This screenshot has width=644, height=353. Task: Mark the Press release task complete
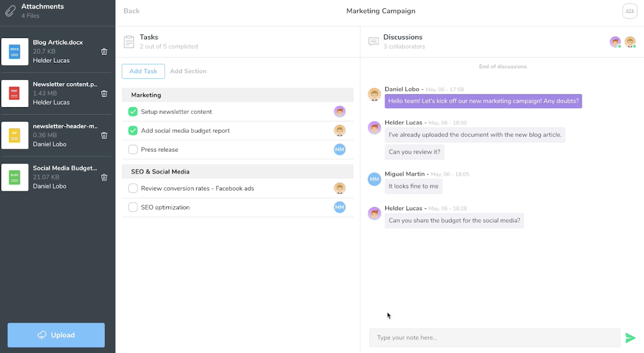(x=133, y=149)
